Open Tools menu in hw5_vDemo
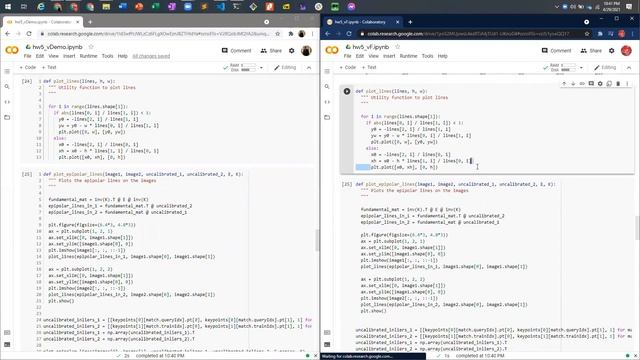This screenshot has height=360, width=640. [107, 56]
